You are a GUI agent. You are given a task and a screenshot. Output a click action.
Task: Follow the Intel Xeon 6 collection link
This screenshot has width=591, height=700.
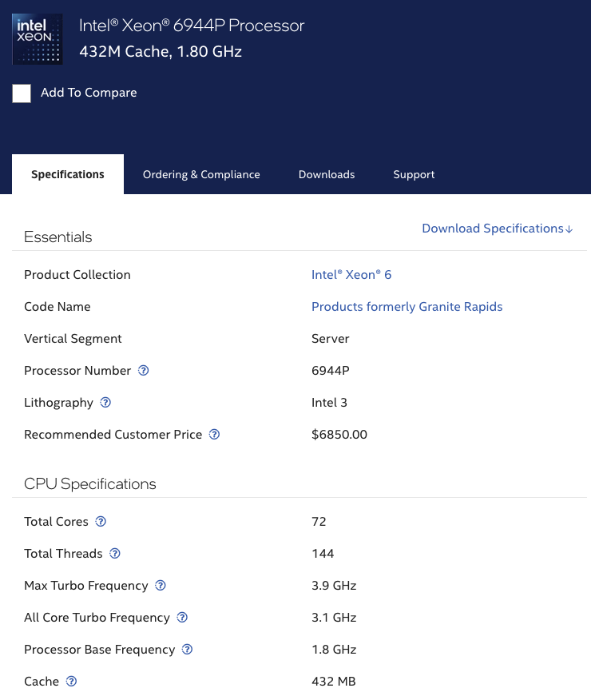pos(351,275)
